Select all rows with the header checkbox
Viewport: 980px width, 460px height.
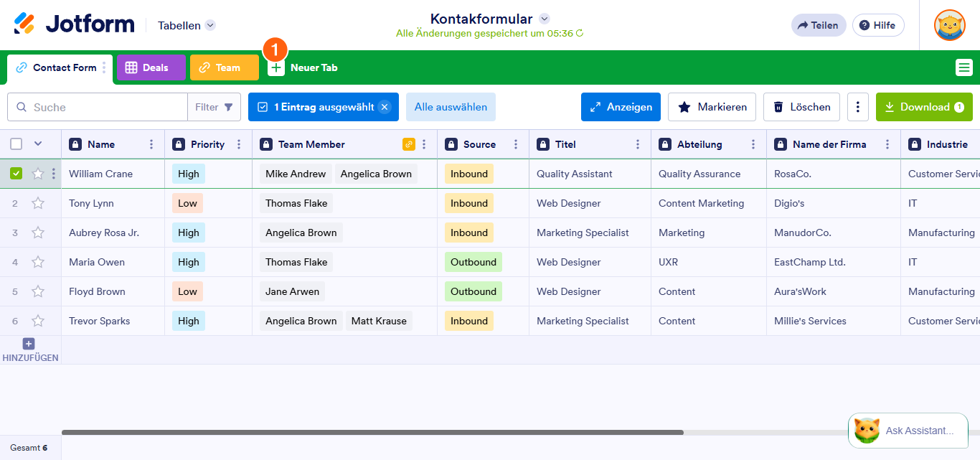point(17,144)
